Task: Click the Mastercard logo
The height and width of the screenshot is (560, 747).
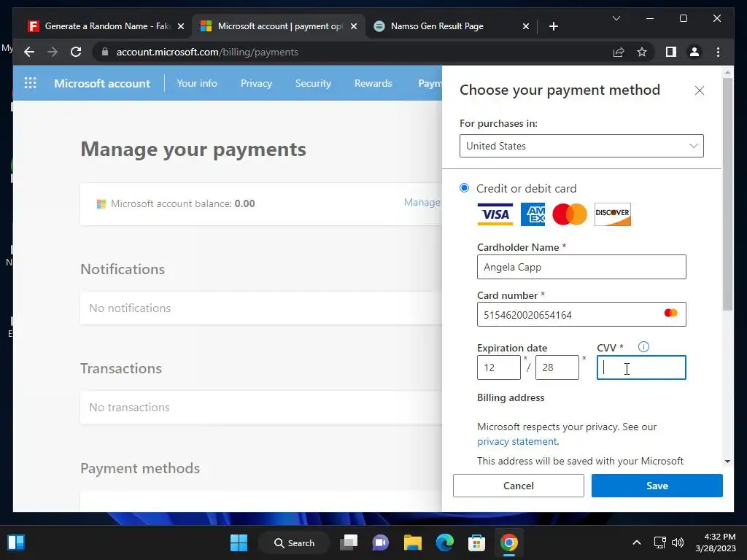Action: coord(570,214)
